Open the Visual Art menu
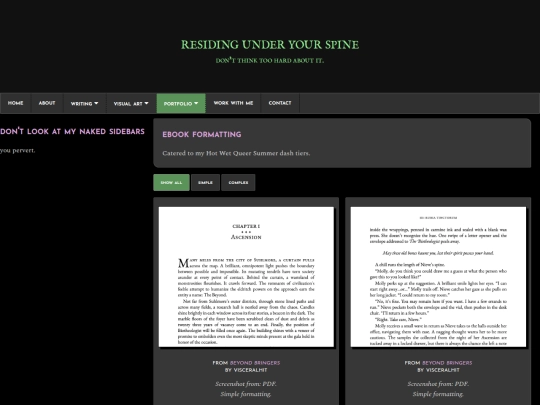Image resolution: width=540 pixels, height=405 pixels. tap(131, 103)
